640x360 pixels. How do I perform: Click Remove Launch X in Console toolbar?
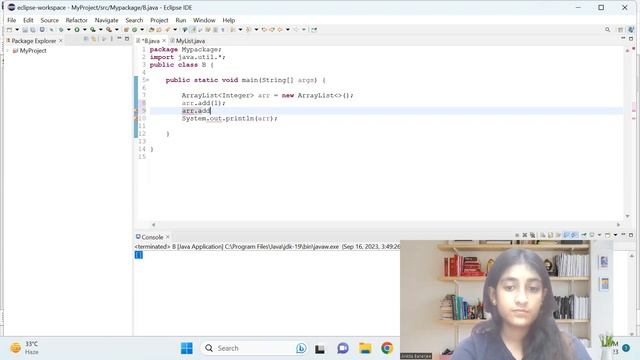tap(525, 235)
